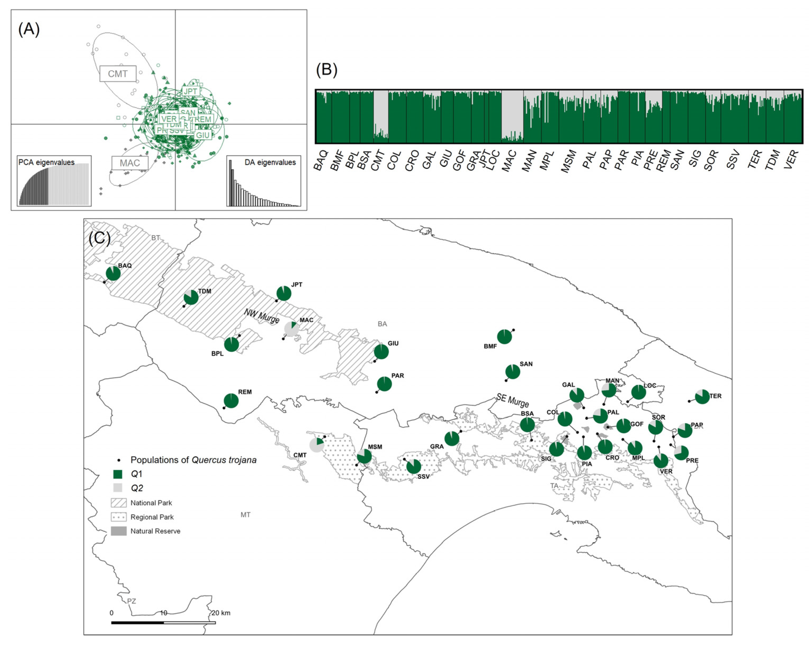Image resolution: width=812 pixels, height=646 pixels.
Task: Select the TDM population pie chart
Action: tap(191, 297)
